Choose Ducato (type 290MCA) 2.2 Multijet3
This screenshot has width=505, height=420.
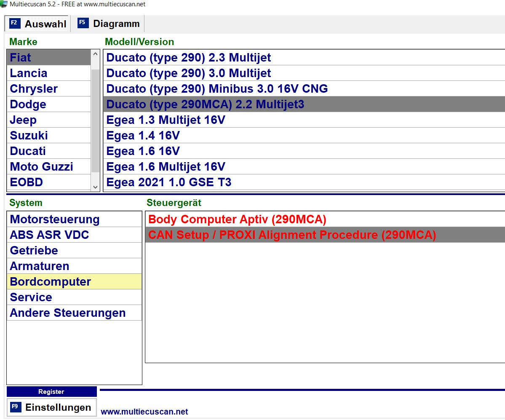click(304, 104)
